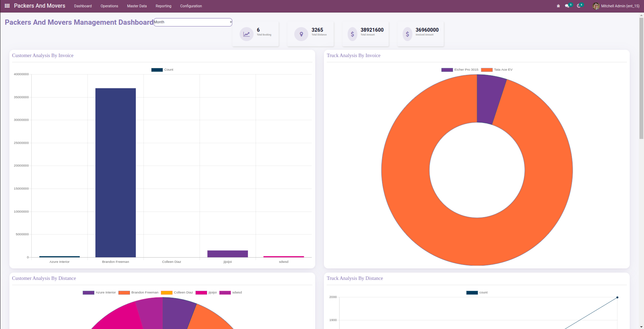Click the Invoiced Amount dollar icon

point(408,34)
